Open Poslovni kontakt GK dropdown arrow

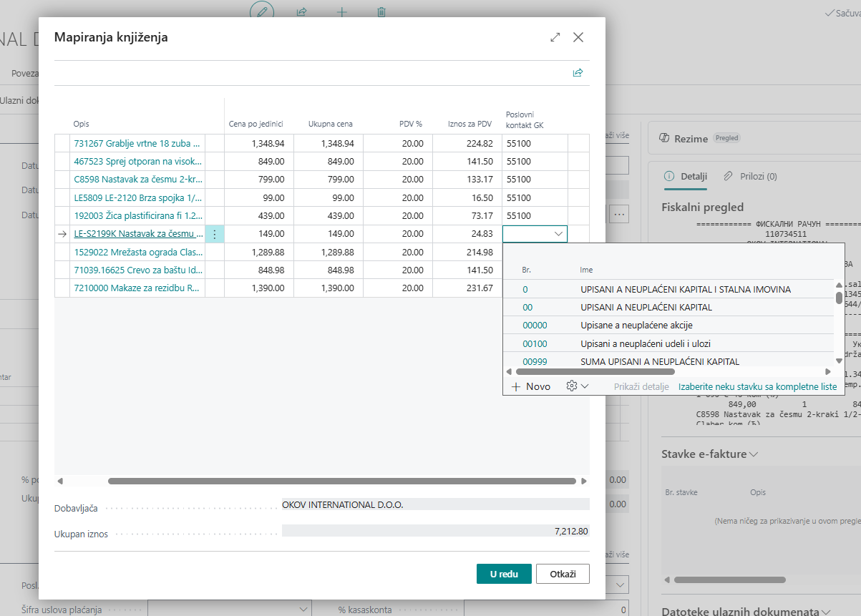pyautogui.click(x=558, y=234)
